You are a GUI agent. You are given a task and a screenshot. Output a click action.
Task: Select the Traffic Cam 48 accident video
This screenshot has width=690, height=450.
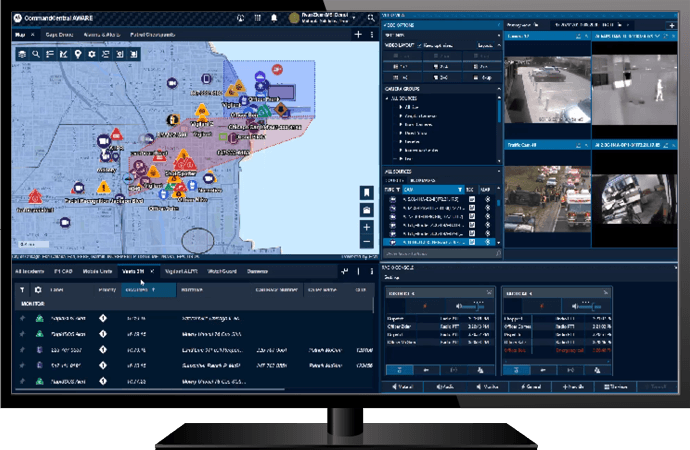tap(547, 199)
